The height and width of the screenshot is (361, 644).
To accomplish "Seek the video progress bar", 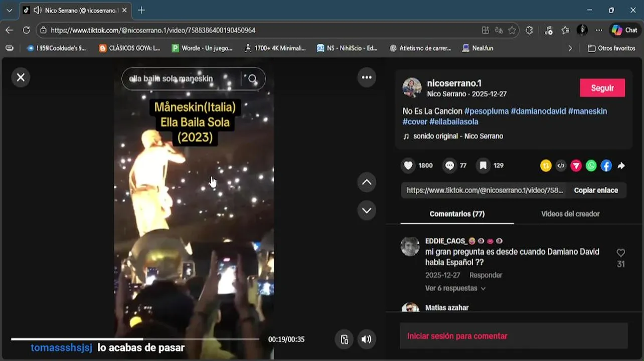I will (135, 339).
